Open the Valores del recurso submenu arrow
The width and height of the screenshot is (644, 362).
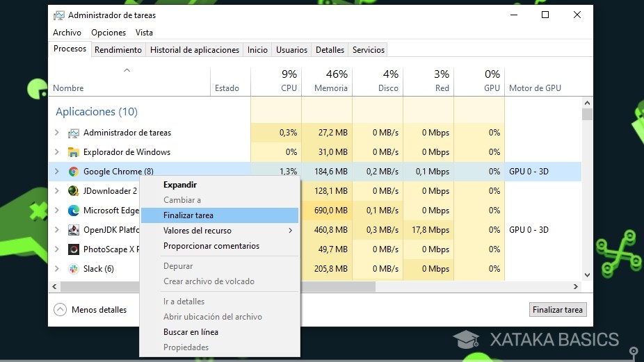pos(291,231)
